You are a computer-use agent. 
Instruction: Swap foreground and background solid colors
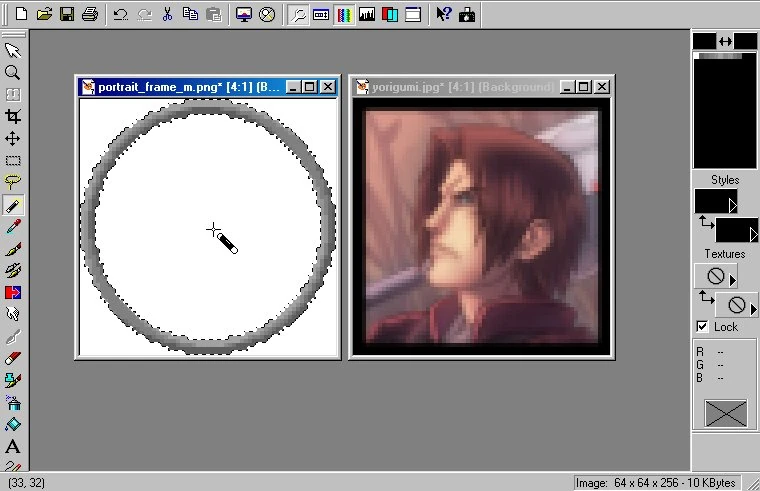click(725, 42)
